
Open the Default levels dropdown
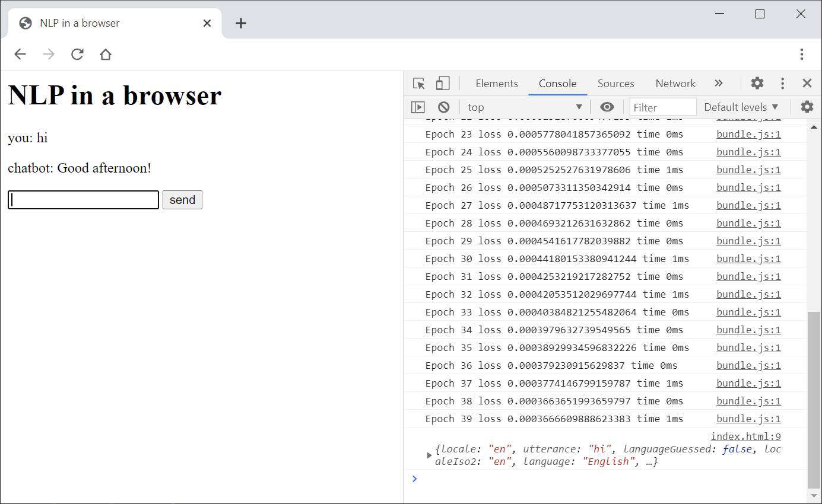point(741,107)
